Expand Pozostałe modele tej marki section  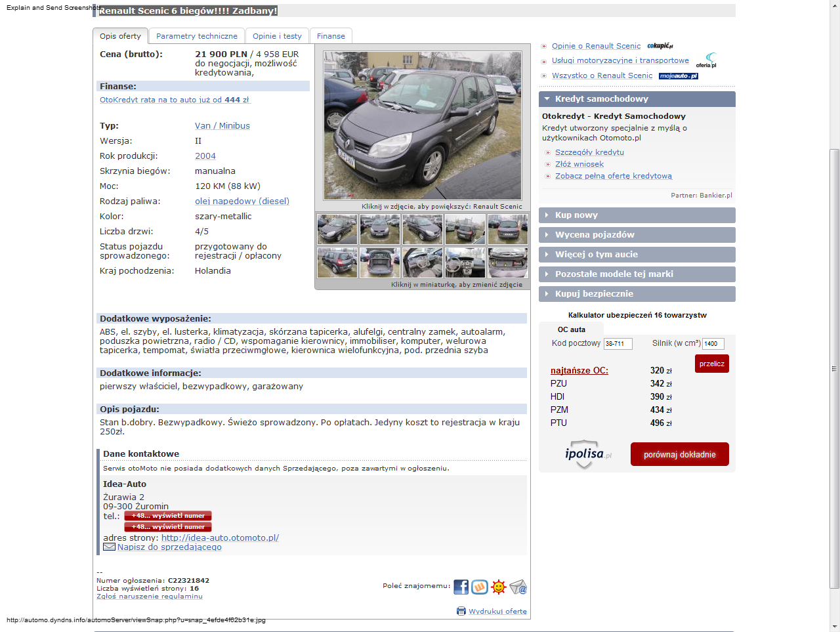(637, 274)
